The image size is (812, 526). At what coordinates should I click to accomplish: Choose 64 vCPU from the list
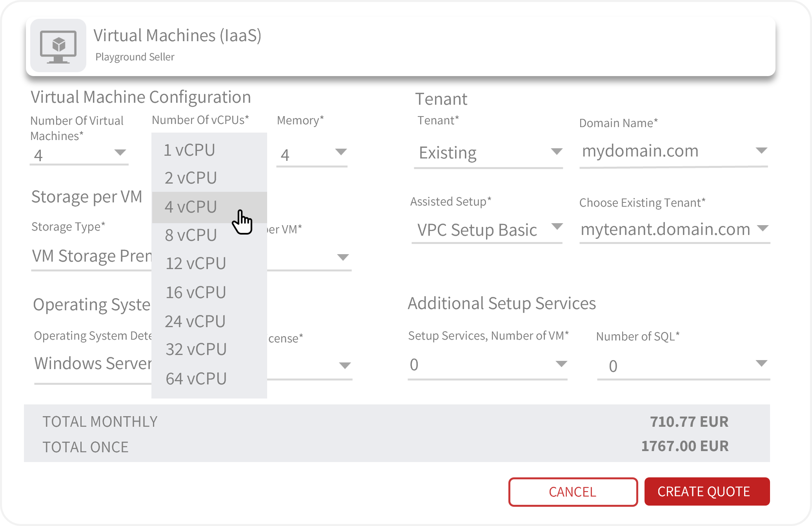(x=209, y=379)
